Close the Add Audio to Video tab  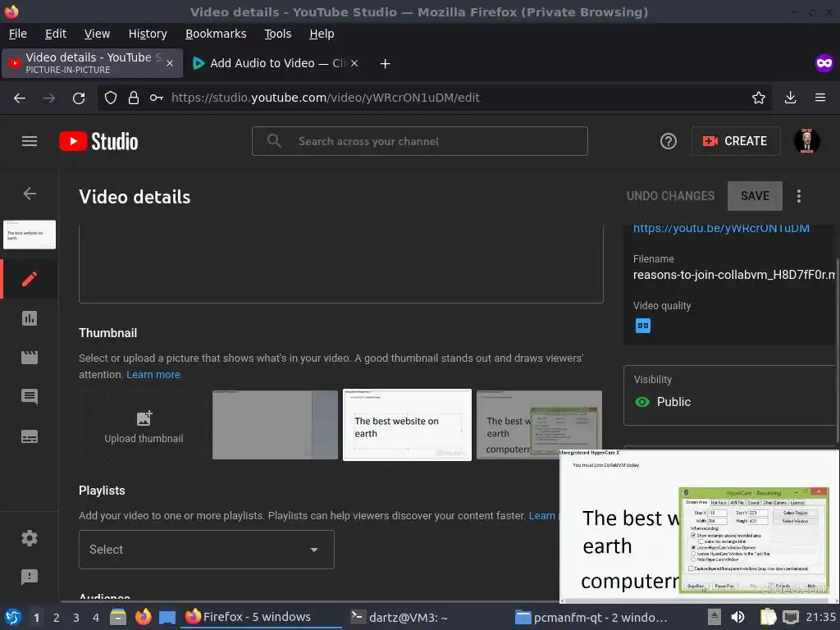point(354,63)
